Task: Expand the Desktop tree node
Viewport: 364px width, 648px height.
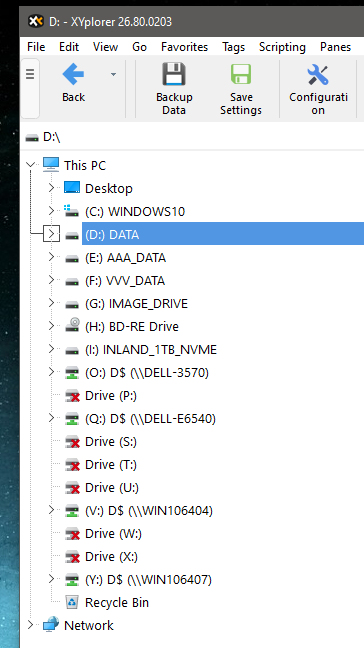Action: coord(51,188)
